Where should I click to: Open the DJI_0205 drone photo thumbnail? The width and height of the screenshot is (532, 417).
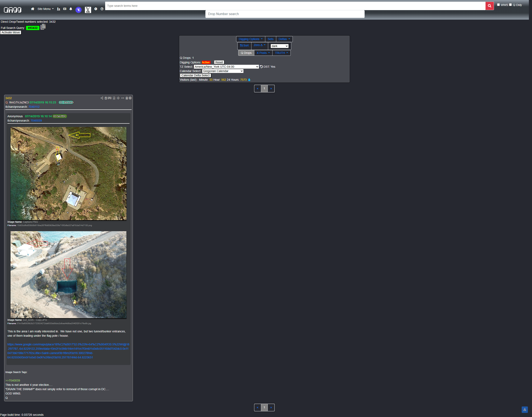(x=68, y=275)
